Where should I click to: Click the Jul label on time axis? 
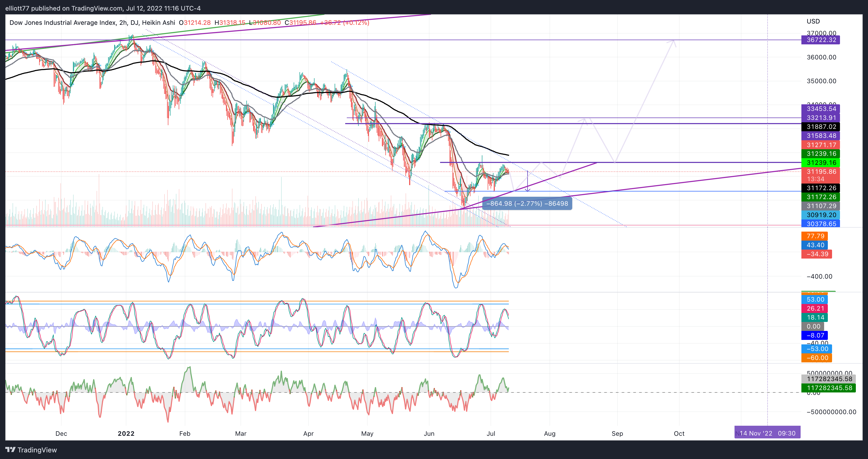point(491,433)
